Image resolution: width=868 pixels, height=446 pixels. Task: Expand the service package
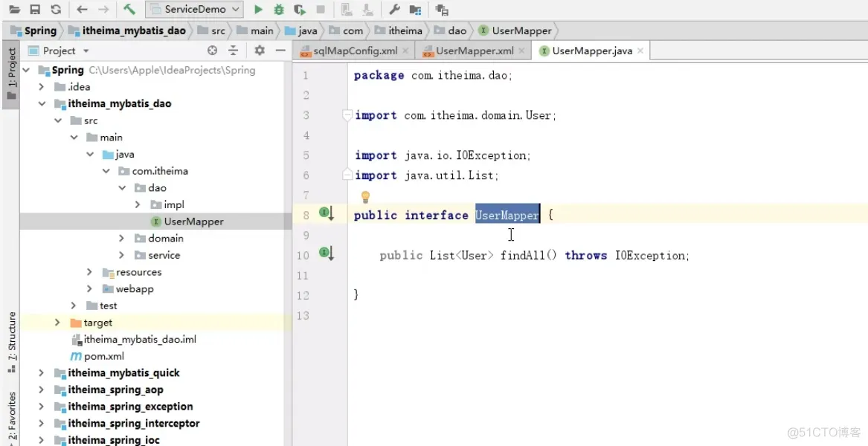122,255
